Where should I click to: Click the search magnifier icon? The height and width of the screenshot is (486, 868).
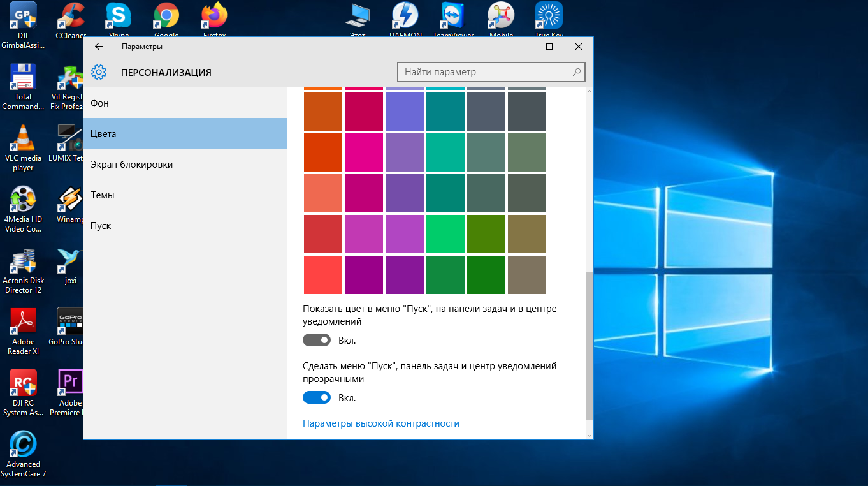[x=576, y=72]
